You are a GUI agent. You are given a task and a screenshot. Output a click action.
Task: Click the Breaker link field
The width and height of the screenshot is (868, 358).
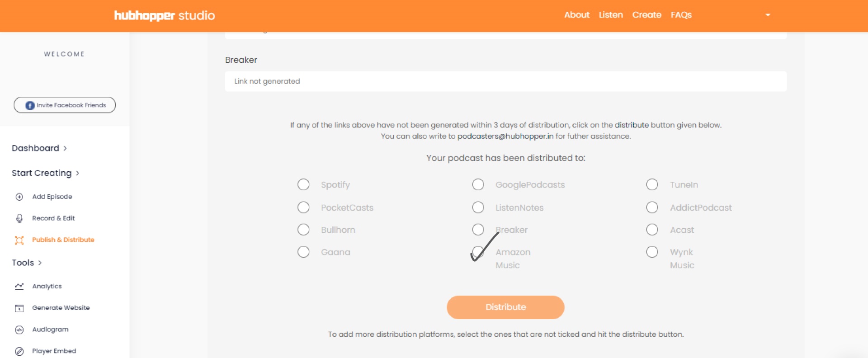click(x=505, y=81)
